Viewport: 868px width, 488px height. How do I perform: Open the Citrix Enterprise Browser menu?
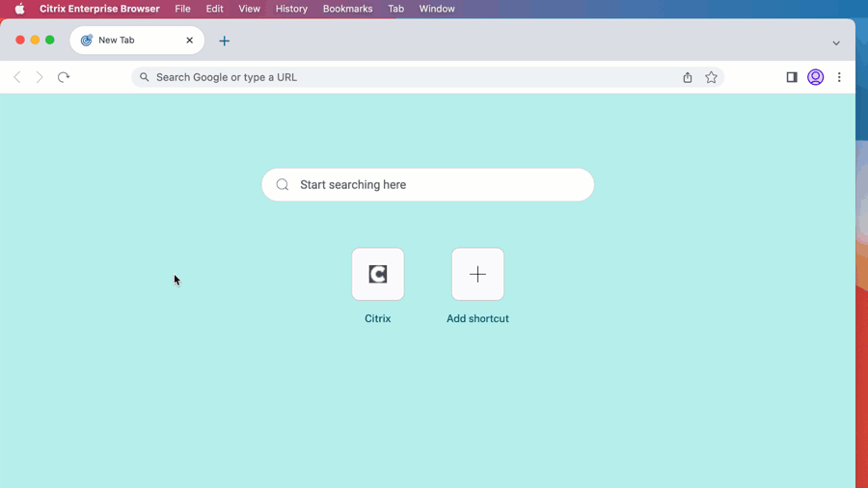click(99, 9)
